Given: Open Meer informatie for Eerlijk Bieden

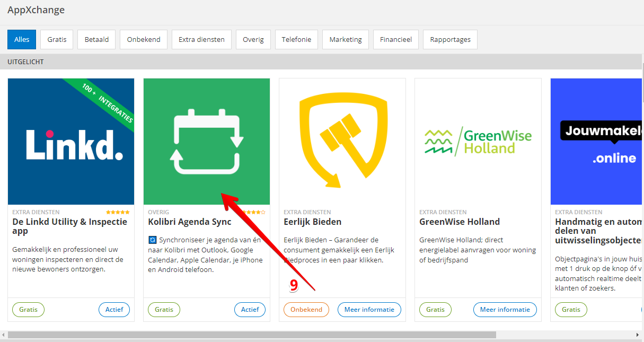Looking at the screenshot, I should 369,310.
